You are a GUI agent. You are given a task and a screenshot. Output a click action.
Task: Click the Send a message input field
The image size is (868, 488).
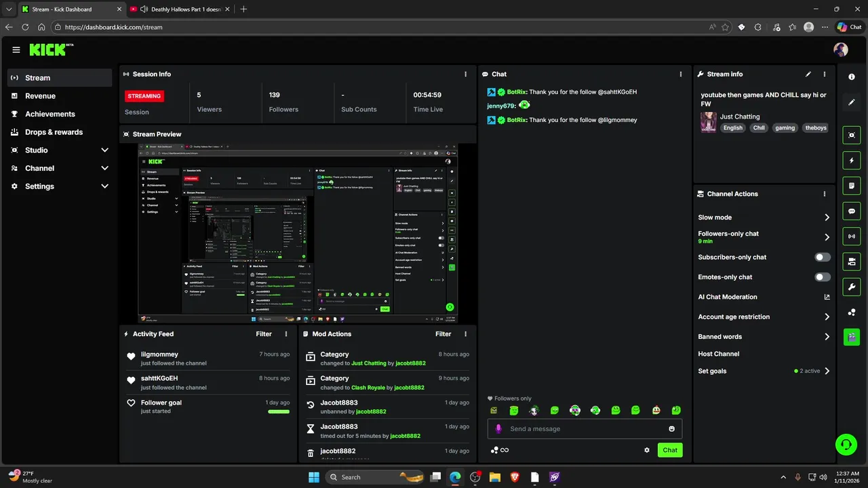pos(585,429)
